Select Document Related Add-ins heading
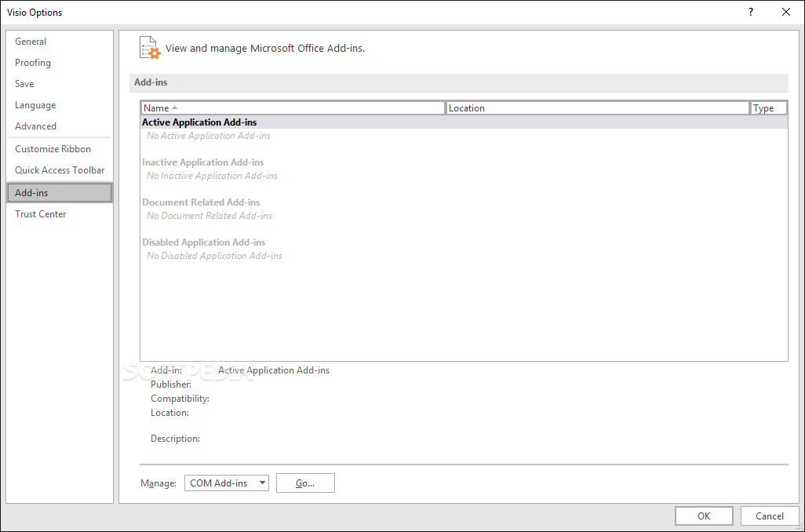This screenshot has height=532, width=805. point(201,202)
